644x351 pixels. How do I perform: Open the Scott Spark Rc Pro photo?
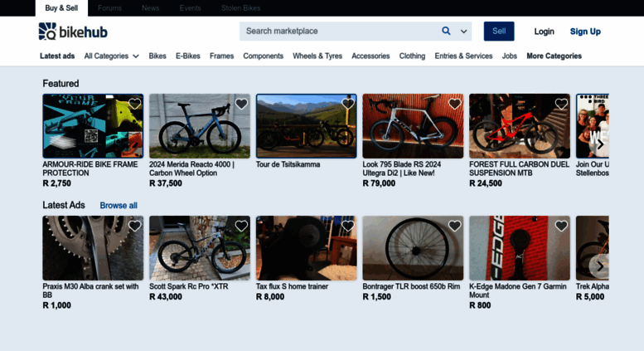[200, 248]
